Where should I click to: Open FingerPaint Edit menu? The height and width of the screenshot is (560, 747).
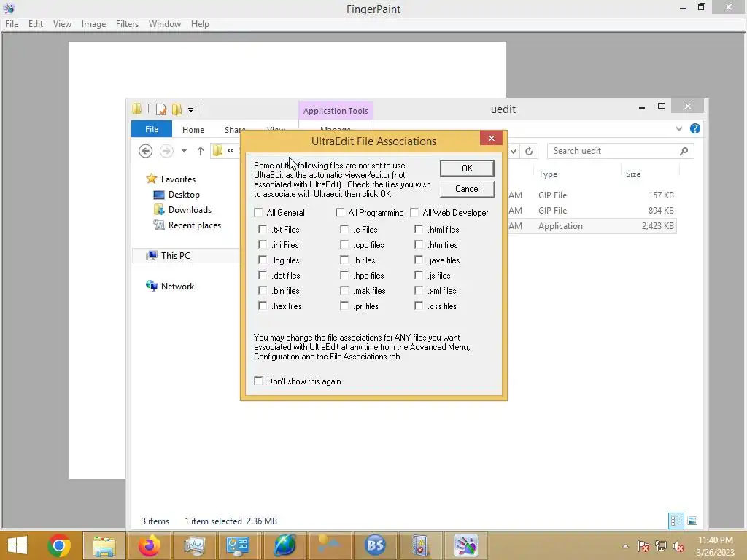35,24
